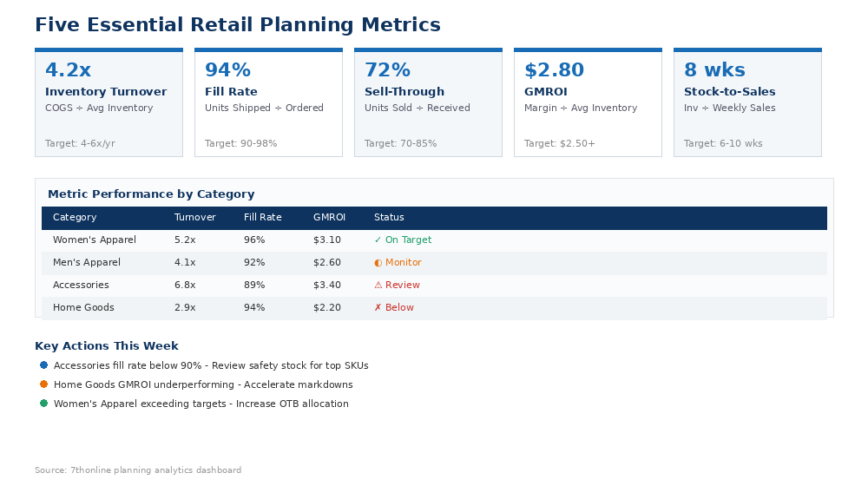The width and height of the screenshot is (868, 486).
Task: Click the green checkmark On Target icon
Action: (378, 240)
